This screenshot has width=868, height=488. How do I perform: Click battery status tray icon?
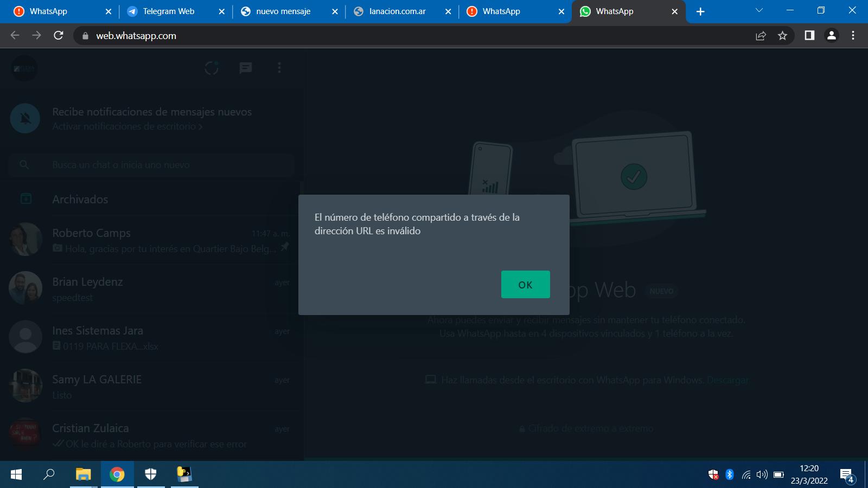[778, 475]
